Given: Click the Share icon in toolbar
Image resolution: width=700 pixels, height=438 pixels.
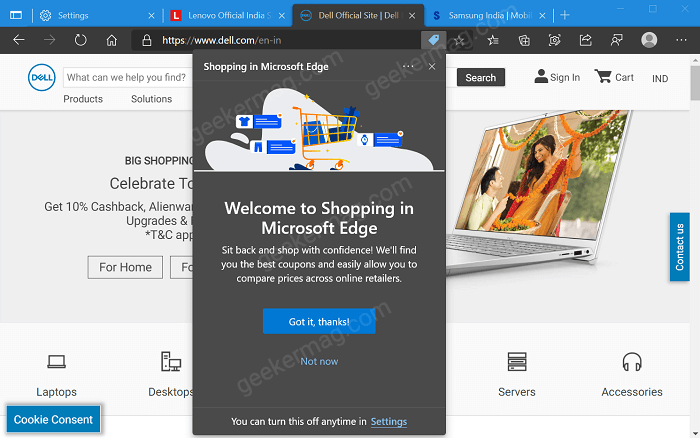Looking at the screenshot, I should [x=586, y=40].
